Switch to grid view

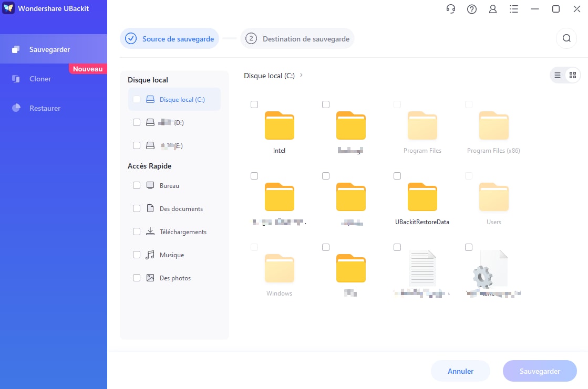[x=573, y=75]
